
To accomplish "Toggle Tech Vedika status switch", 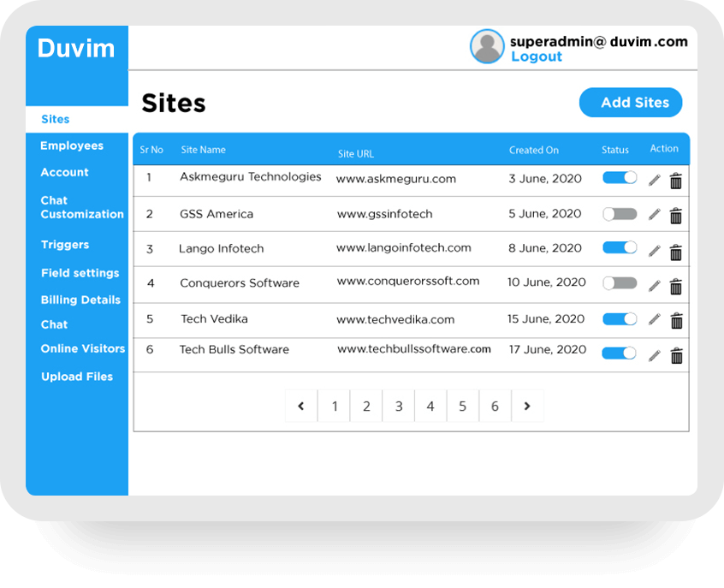I will [620, 318].
